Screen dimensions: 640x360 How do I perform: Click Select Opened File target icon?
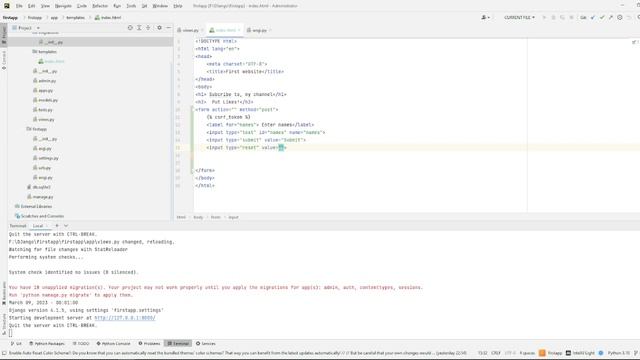(x=130, y=28)
